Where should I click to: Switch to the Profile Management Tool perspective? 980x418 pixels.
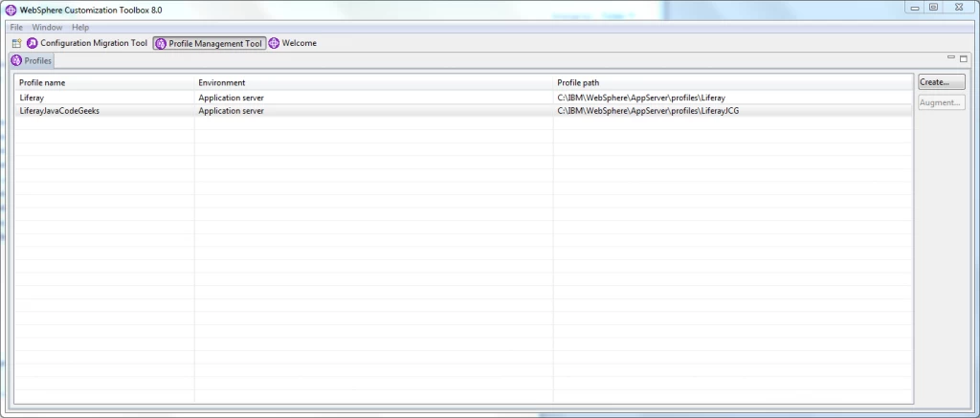tap(210, 44)
